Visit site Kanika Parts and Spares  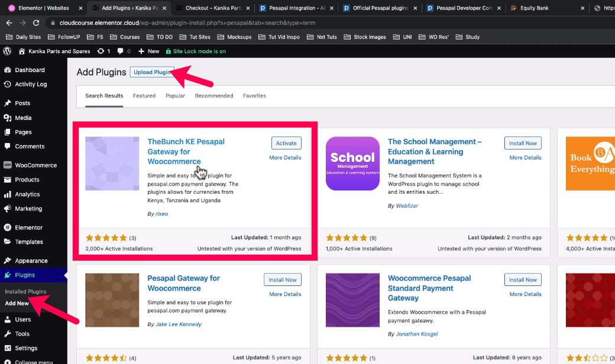(x=54, y=51)
